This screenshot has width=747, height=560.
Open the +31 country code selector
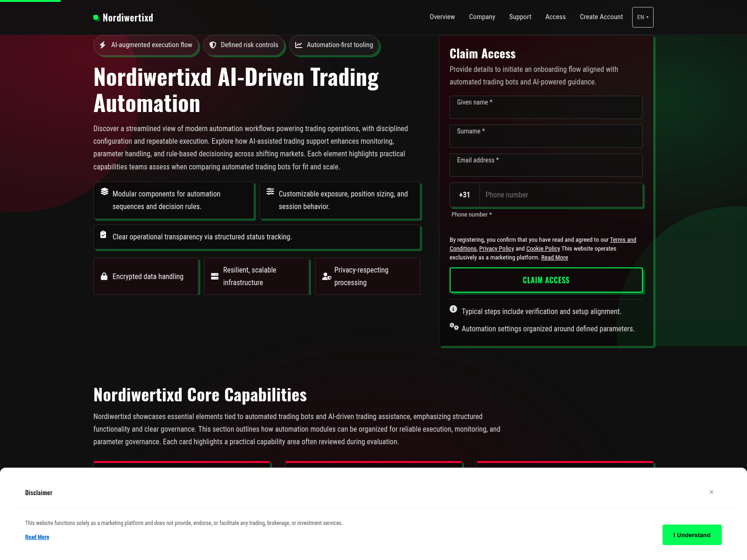[465, 195]
